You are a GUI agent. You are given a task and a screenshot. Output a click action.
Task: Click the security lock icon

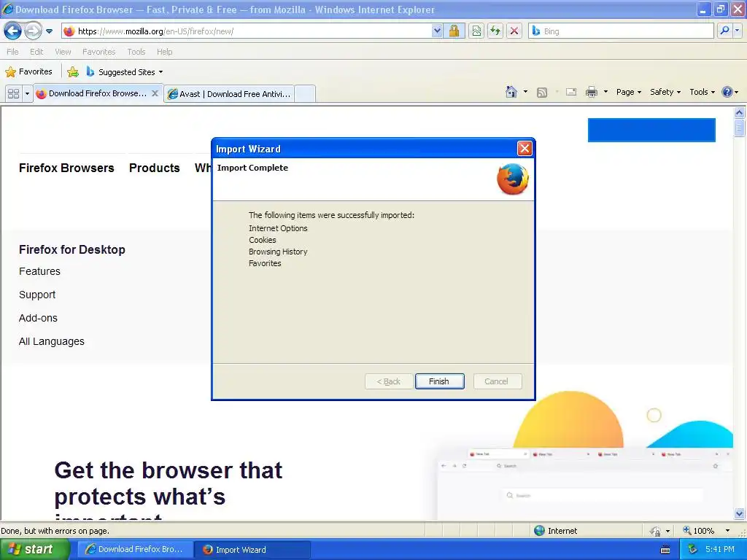point(454,31)
